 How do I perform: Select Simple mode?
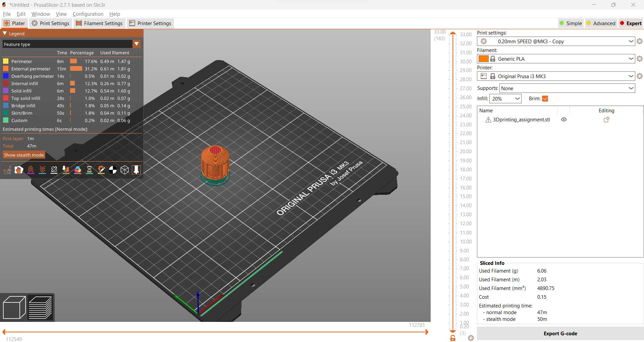coord(571,23)
